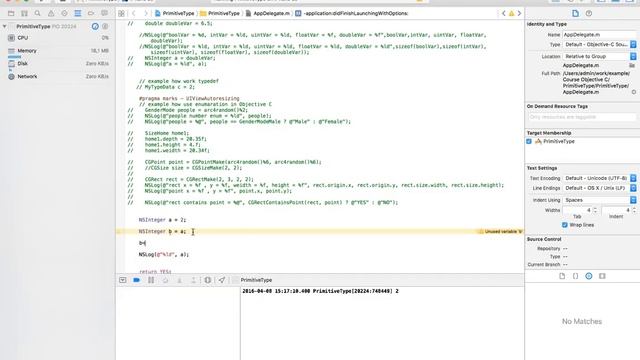This screenshot has height=360, width=640.
Task: Select the Disk gauge row
Action: pyautogui.click(x=58, y=64)
